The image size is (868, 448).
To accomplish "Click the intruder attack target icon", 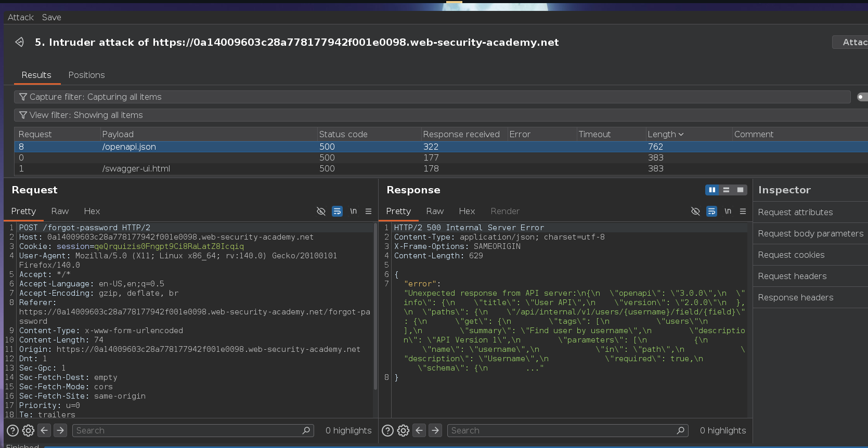I will pyautogui.click(x=20, y=42).
